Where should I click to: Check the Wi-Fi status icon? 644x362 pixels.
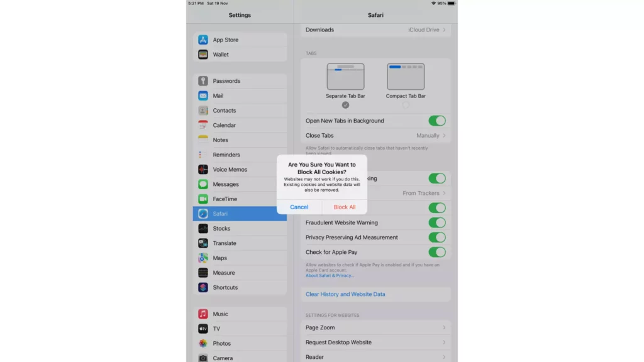433,3
